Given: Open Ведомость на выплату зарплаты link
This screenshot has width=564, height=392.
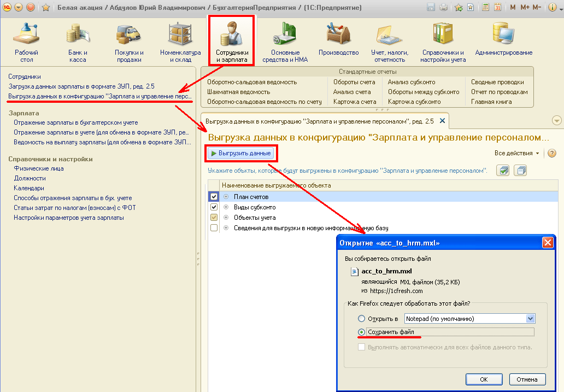Looking at the screenshot, I should 103,142.
